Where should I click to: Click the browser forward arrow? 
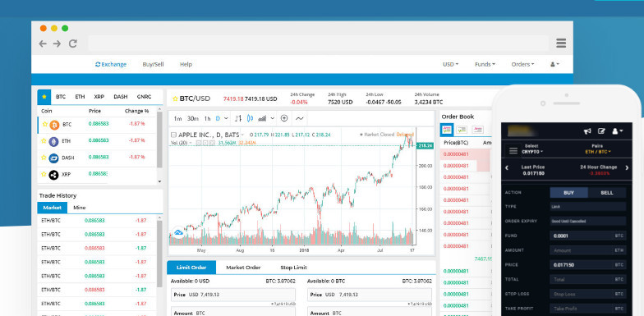point(57,44)
